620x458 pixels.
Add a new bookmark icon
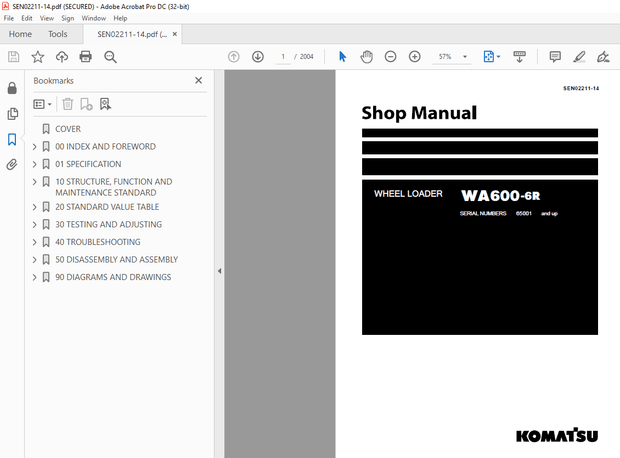86,104
